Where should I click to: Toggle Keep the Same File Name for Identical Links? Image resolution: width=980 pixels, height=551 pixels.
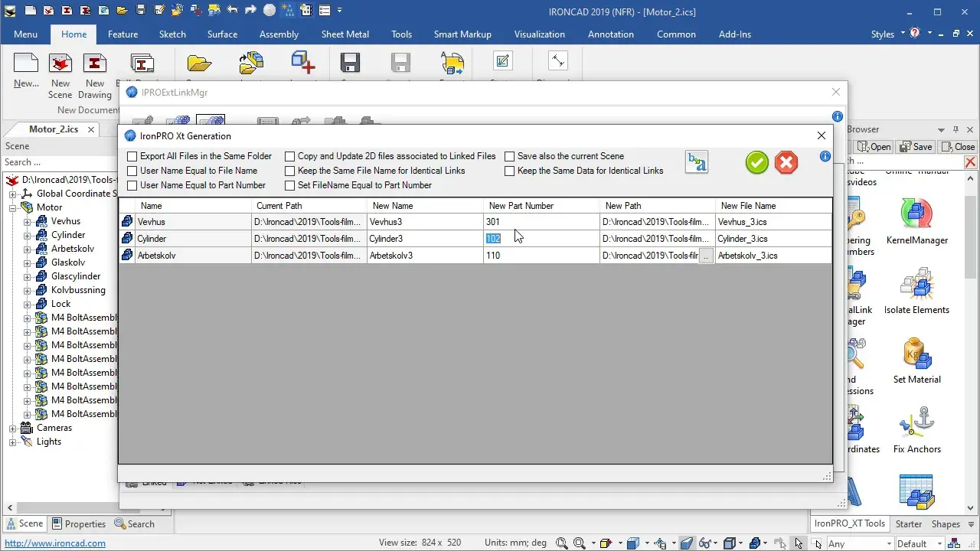(x=290, y=171)
